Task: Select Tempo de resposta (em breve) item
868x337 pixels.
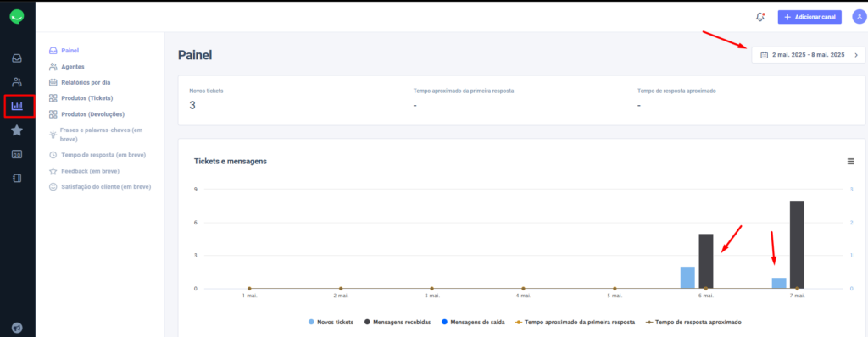Action: (x=103, y=155)
